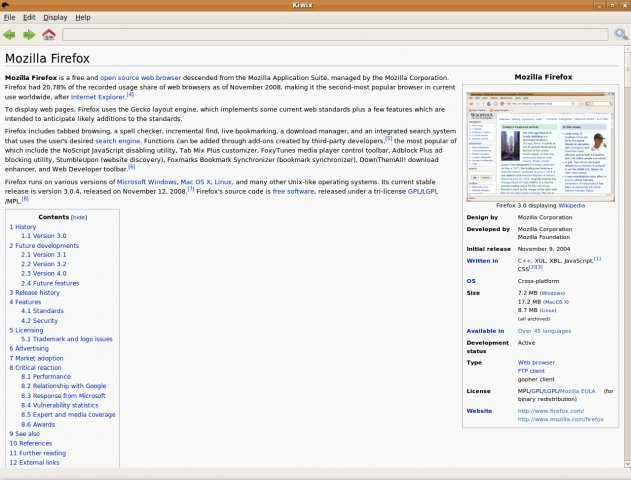Open the Internet Explorer link
The height and width of the screenshot is (480, 631).
tap(98, 97)
